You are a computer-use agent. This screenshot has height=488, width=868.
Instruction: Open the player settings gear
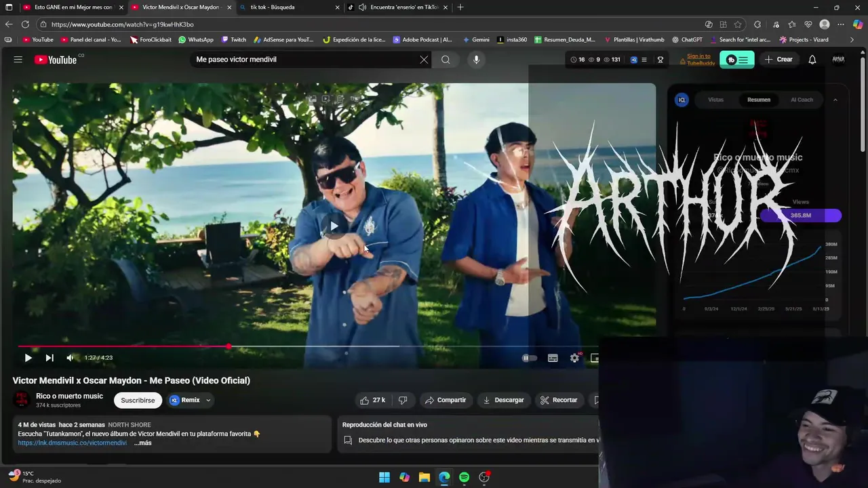[x=574, y=358]
